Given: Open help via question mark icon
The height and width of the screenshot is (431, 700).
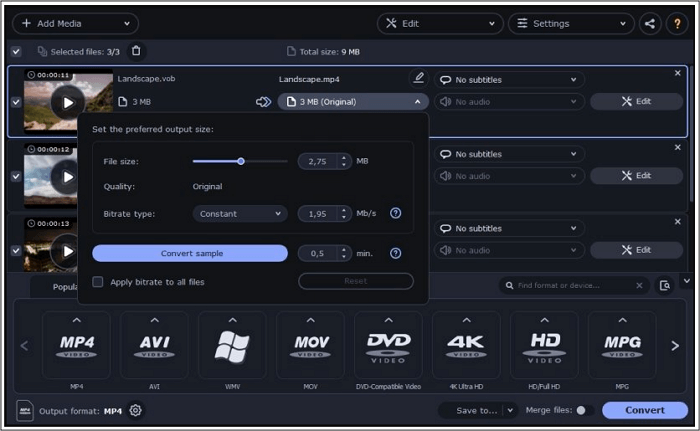Looking at the screenshot, I should coord(678,23).
